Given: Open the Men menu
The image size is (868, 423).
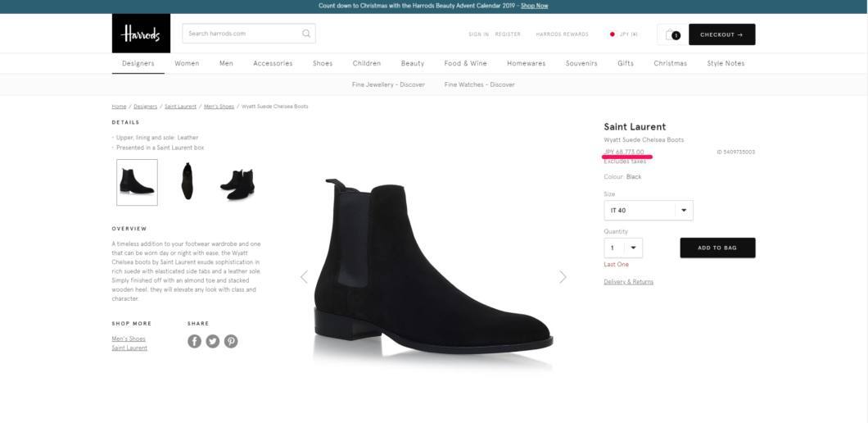Looking at the screenshot, I should click(x=226, y=63).
